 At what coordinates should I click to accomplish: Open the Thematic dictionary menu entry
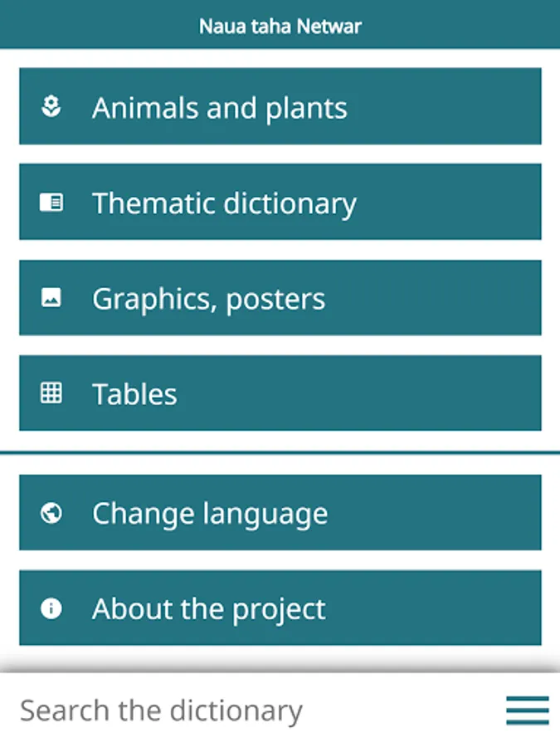(280, 202)
